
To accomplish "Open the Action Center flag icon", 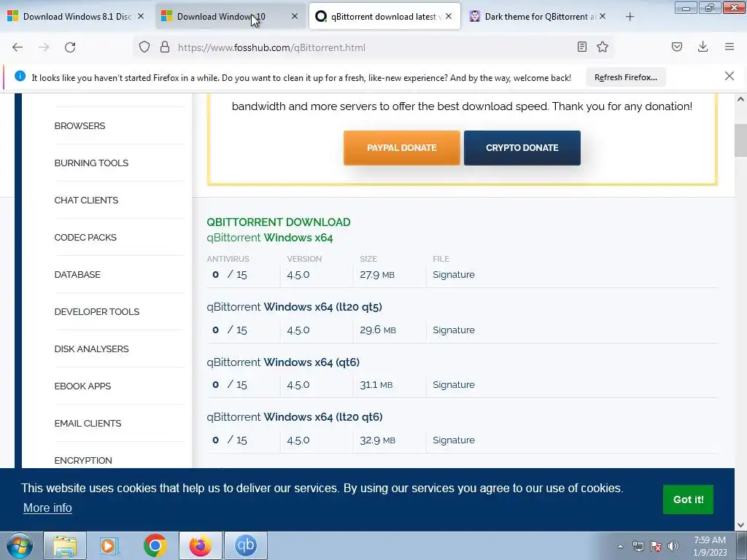I will [x=656, y=546].
